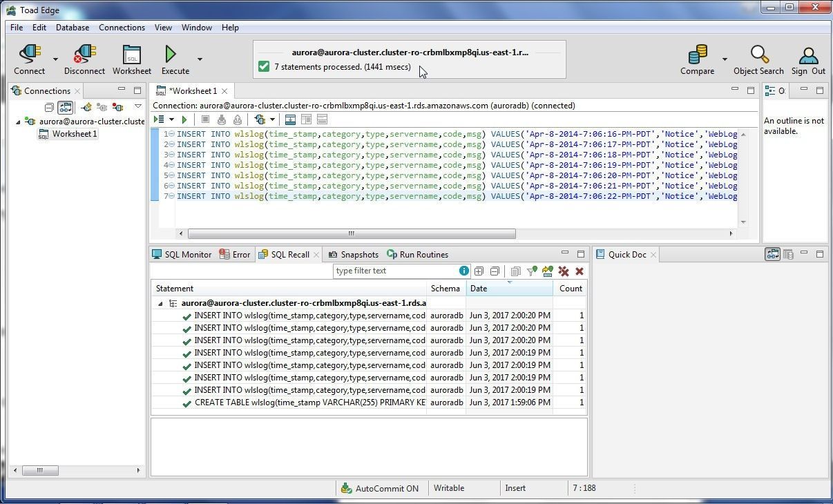Image resolution: width=833 pixels, height=504 pixels.
Task: Click filter funnel icon in SQL Recall
Action: coord(532,271)
